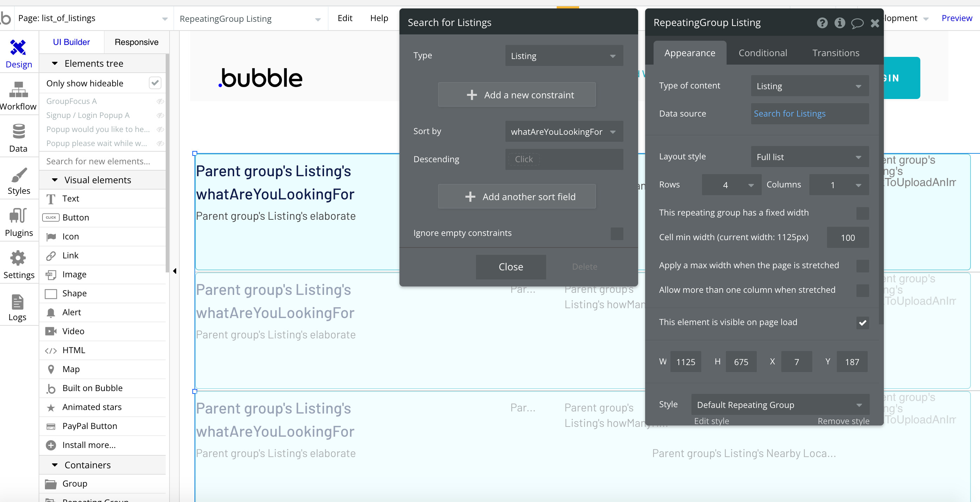The height and width of the screenshot is (502, 980).
Task: Switch to the Transitions tab
Action: coord(836,53)
